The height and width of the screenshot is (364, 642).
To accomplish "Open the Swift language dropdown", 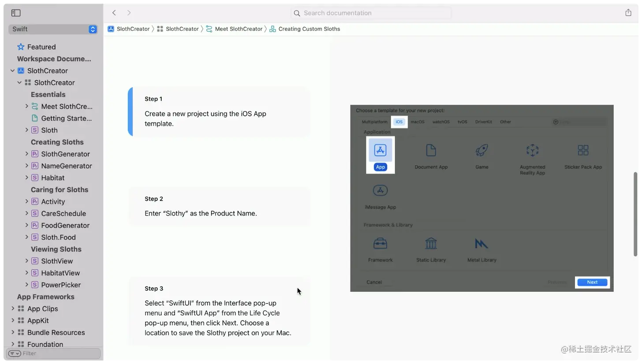I will [53, 29].
